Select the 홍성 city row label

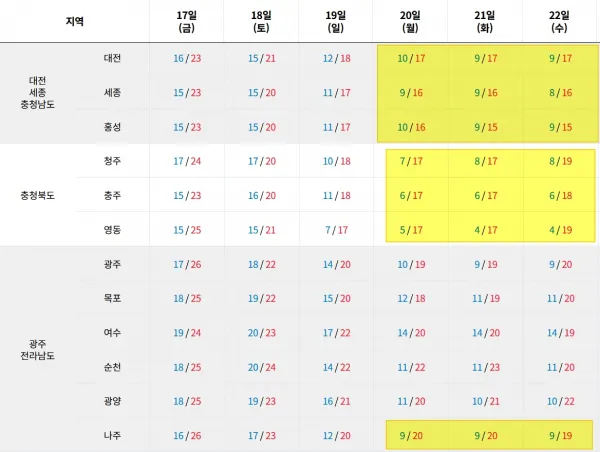click(x=112, y=127)
